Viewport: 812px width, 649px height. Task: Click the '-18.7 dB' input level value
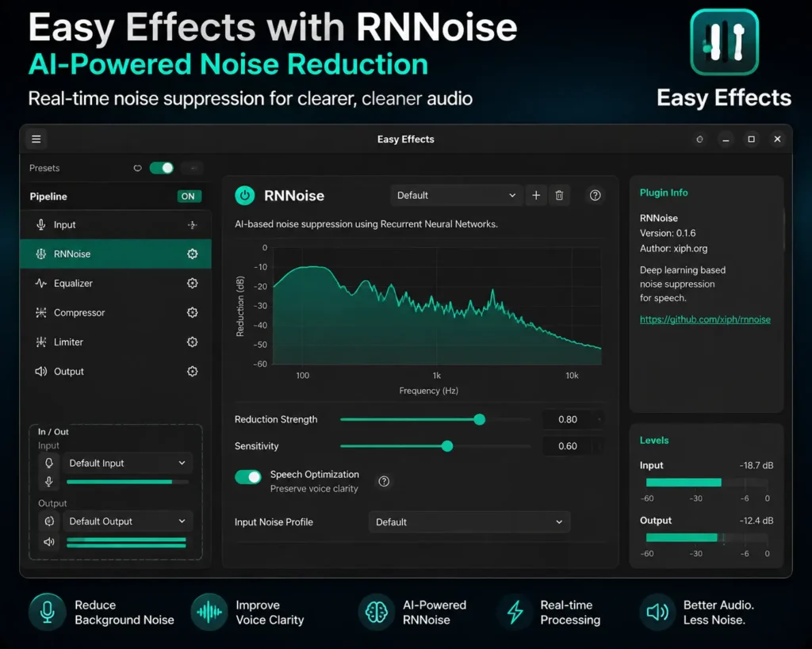(756, 465)
